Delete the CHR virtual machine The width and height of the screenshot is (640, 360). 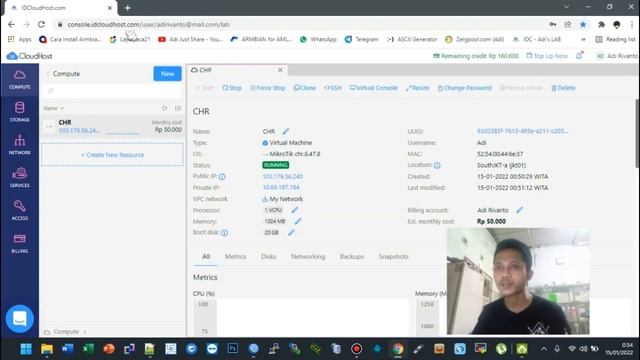coord(563,88)
